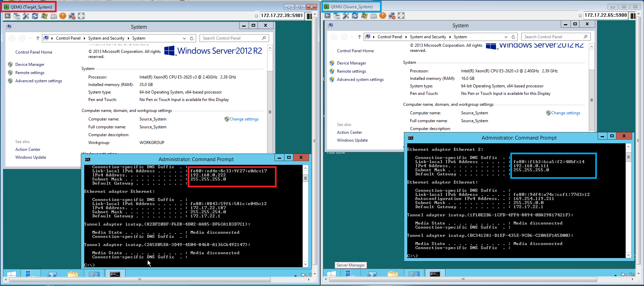Image resolution: width=644 pixels, height=286 pixels.
Task: Open Advanced system settings in Source_System sidebar
Action: point(360,80)
